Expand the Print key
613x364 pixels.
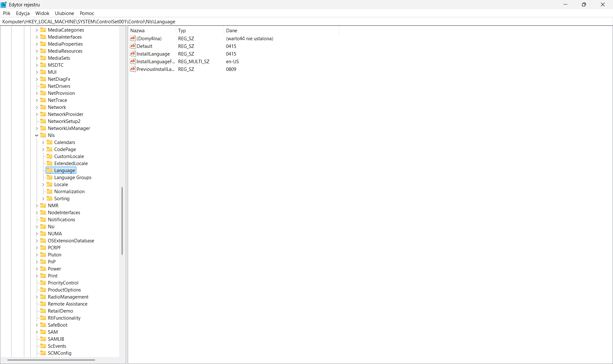[37, 276]
